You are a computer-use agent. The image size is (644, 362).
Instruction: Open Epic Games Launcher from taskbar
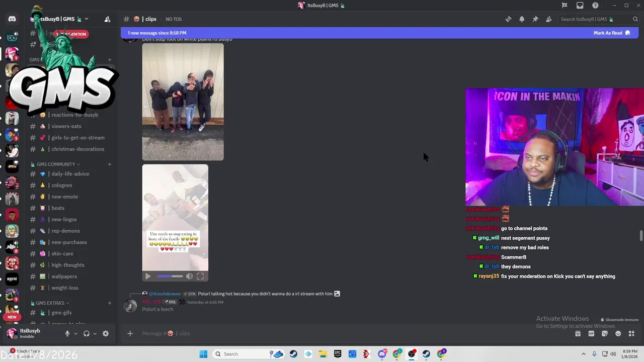338,354
